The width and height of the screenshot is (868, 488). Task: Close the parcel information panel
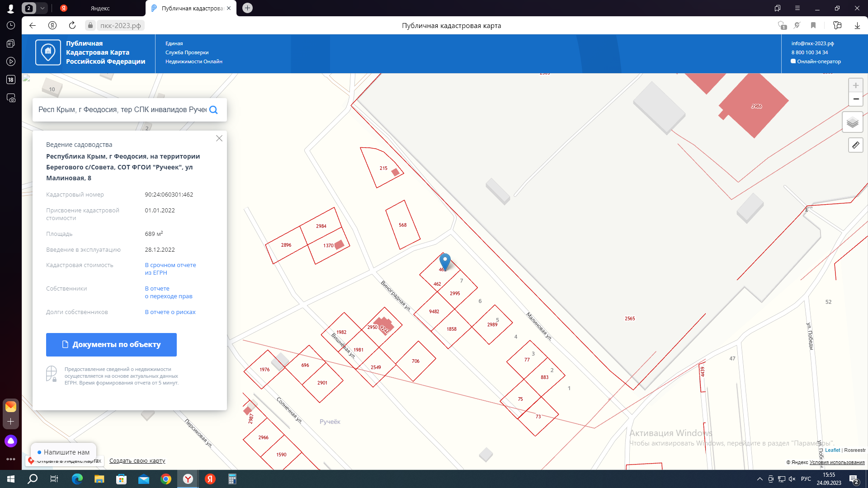pos(219,138)
